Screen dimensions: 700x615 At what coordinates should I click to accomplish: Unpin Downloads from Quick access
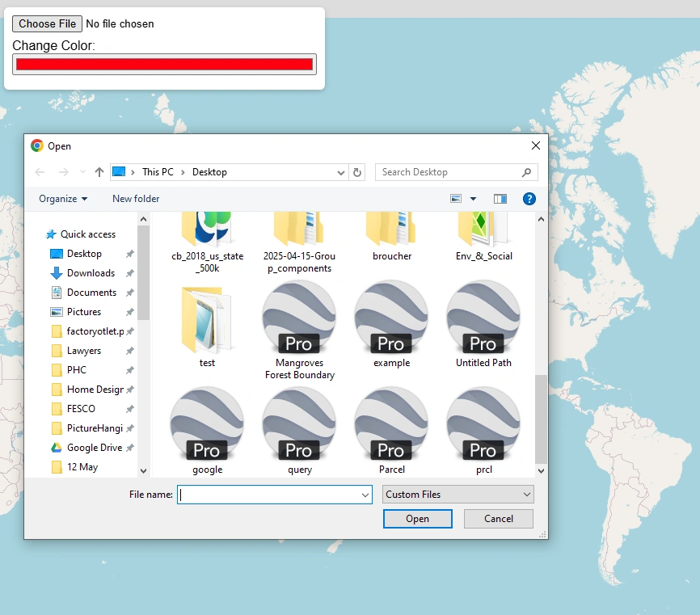coord(129,272)
